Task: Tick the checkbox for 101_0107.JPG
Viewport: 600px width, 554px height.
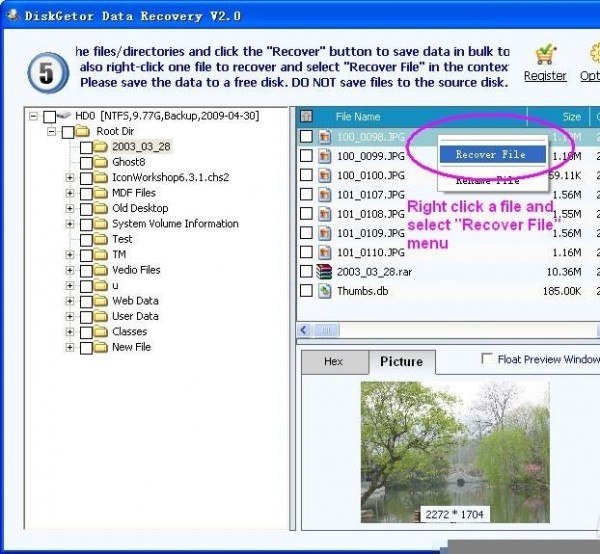Action: (x=306, y=194)
